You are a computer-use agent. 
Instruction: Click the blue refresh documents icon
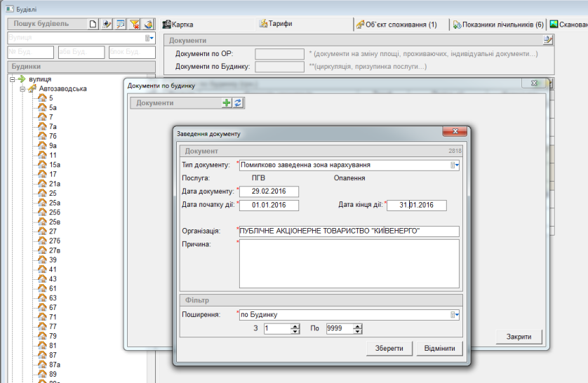point(238,102)
